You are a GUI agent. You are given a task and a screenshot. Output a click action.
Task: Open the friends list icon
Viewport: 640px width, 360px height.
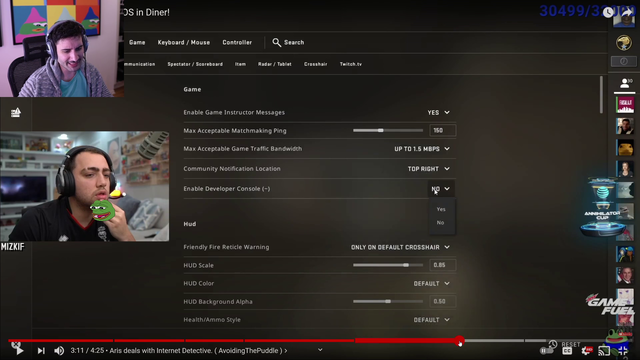(624, 83)
